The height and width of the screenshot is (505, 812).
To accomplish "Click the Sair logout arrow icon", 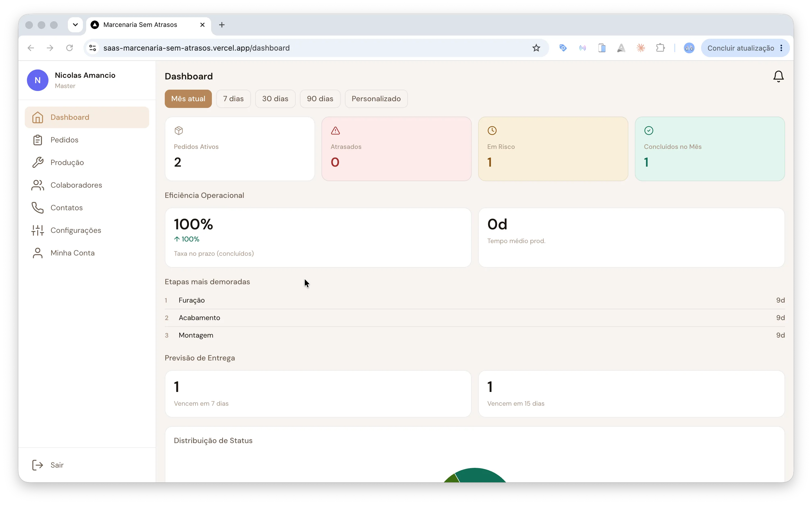I will click(37, 465).
